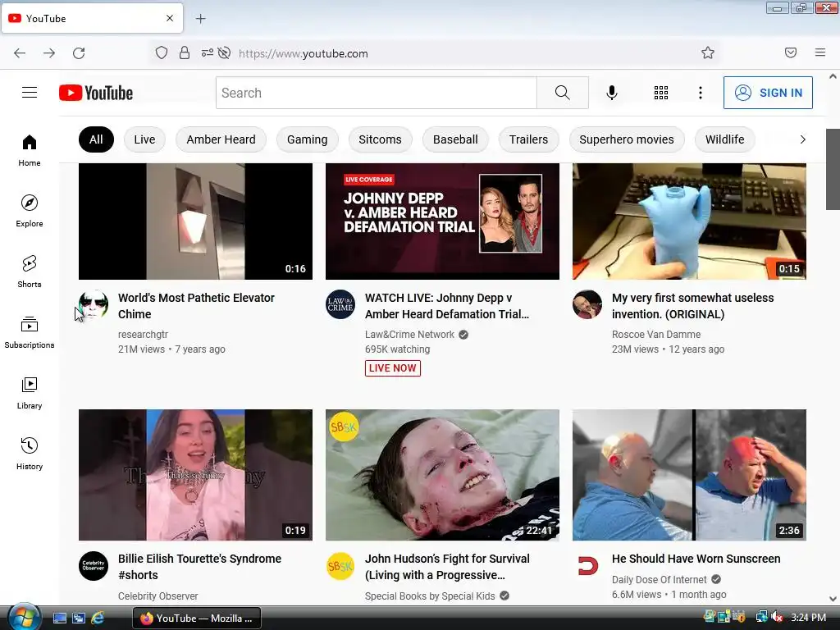Save the page to Pocket

(790, 52)
